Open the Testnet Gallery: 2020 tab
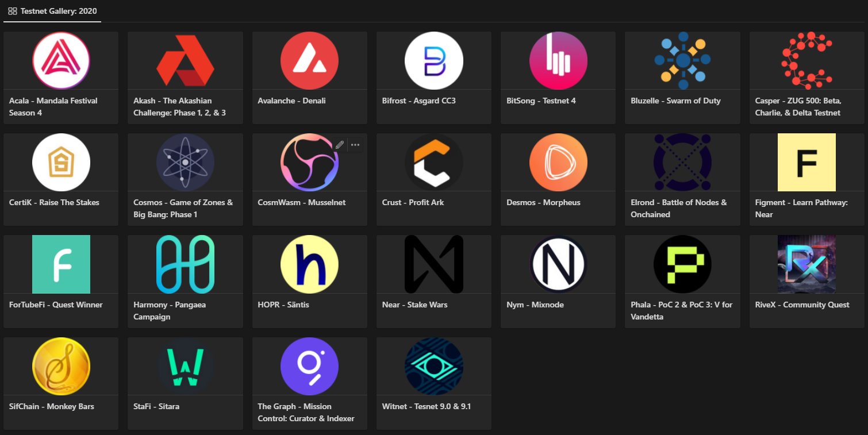 pos(52,11)
